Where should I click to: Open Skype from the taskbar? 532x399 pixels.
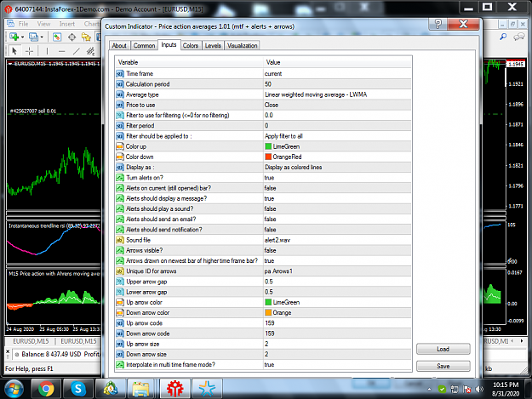(x=78, y=389)
